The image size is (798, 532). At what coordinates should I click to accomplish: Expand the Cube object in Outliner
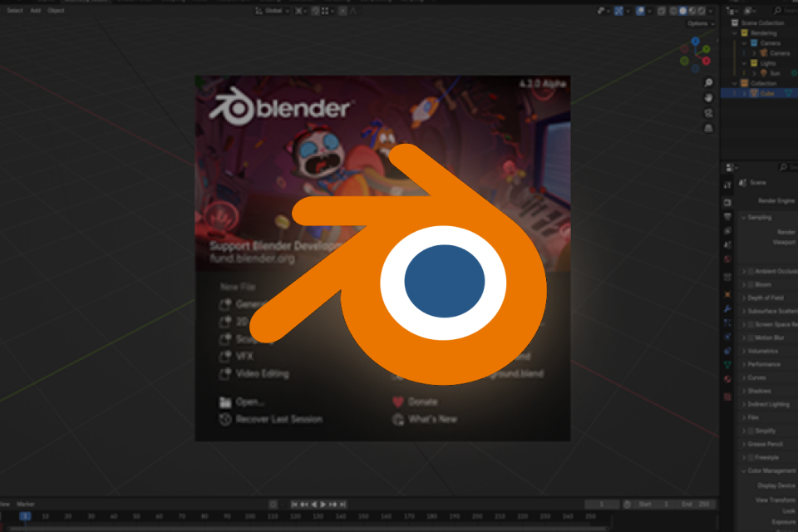(745, 93)
